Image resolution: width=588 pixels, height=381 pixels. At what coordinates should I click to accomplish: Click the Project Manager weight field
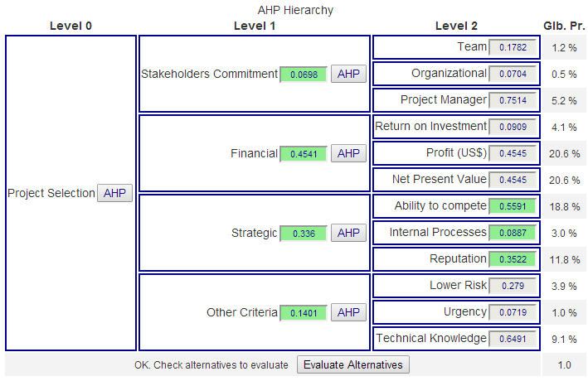point(513,100)
